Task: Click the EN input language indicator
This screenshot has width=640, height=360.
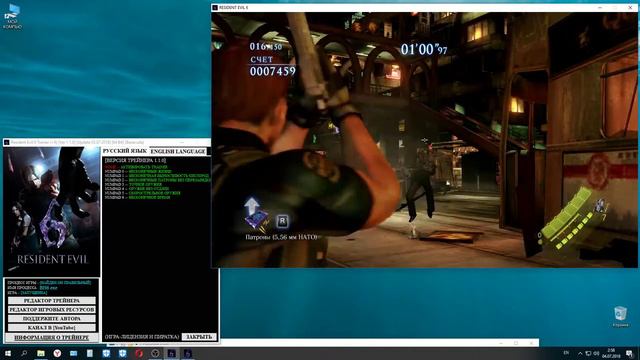Action: tap(566, 353)
